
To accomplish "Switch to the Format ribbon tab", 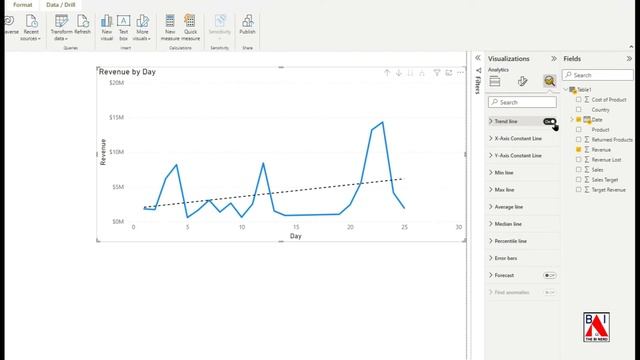I will coord(22,5).
